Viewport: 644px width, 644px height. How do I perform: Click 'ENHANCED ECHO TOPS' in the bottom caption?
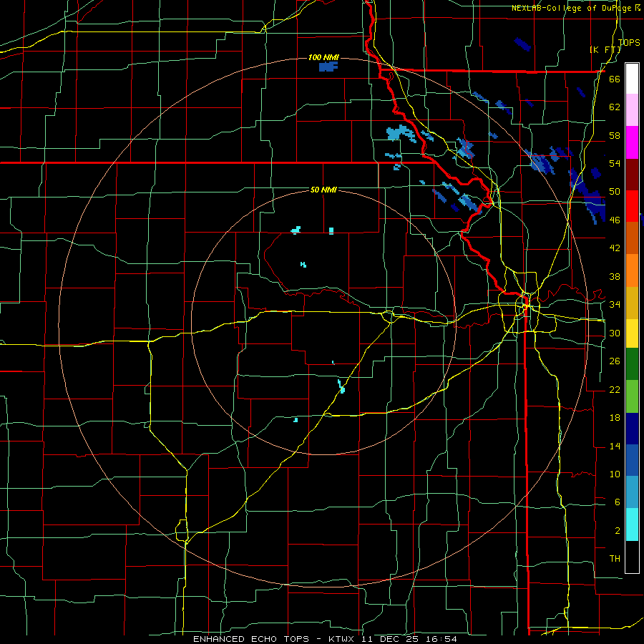tap(251, 639)
